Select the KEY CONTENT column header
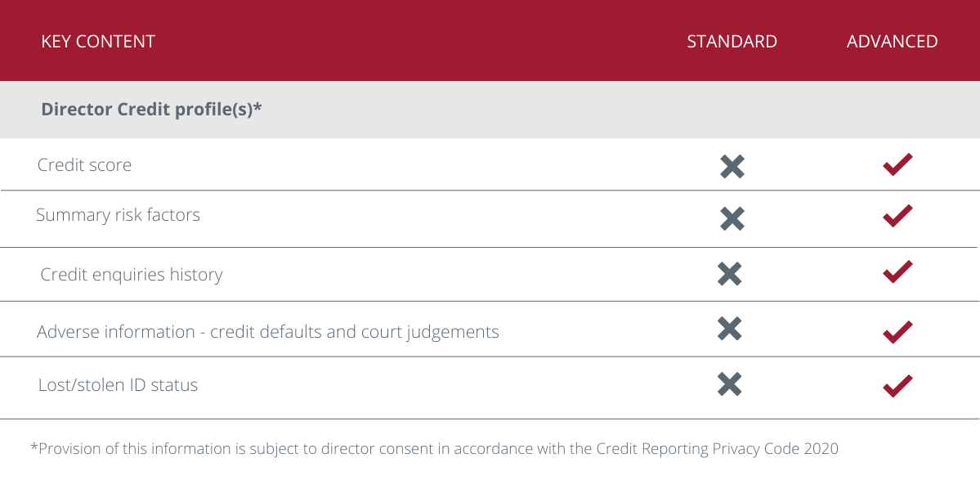The height and width of the screenshot is (494, 980). point(98,42)
